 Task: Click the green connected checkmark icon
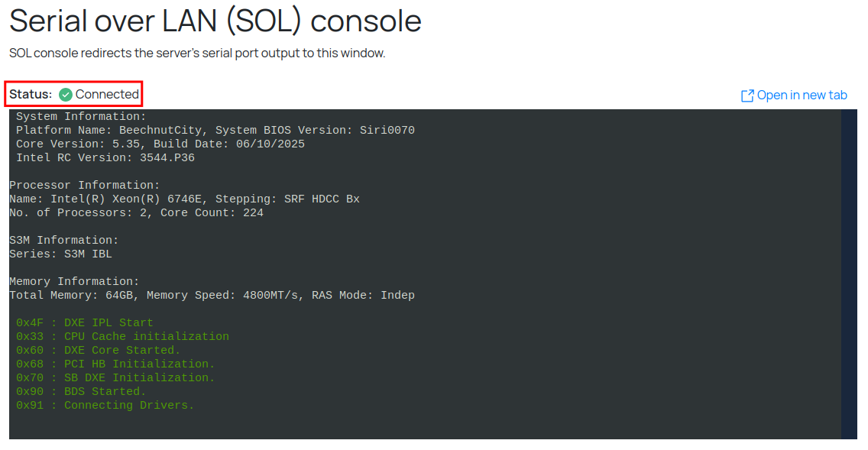[x=66, y=95]
